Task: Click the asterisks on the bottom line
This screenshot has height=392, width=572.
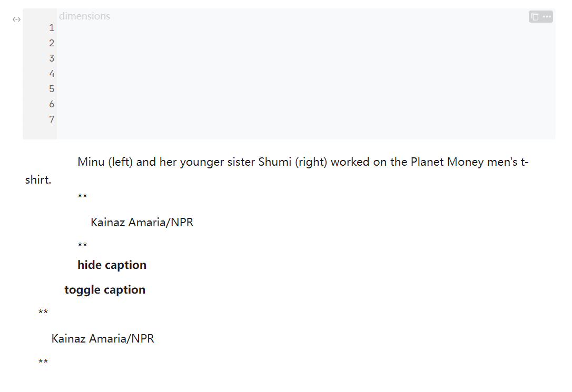Action: [43, 363]
